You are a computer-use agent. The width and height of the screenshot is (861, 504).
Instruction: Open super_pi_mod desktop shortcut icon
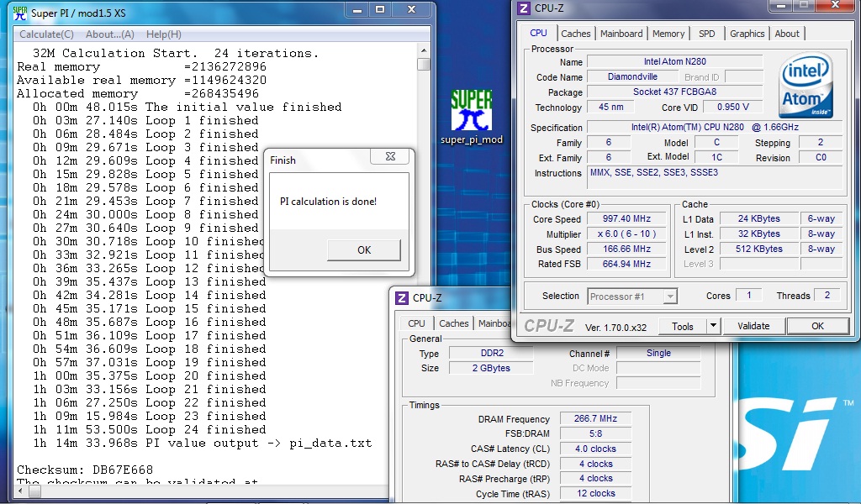tap(471, 118)
